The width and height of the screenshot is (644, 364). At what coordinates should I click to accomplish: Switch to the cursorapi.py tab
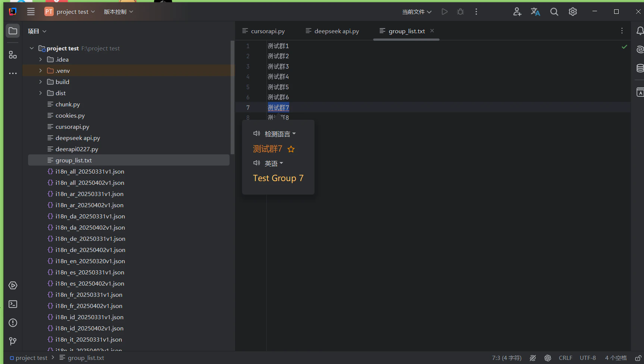click(x=268, y=31)
